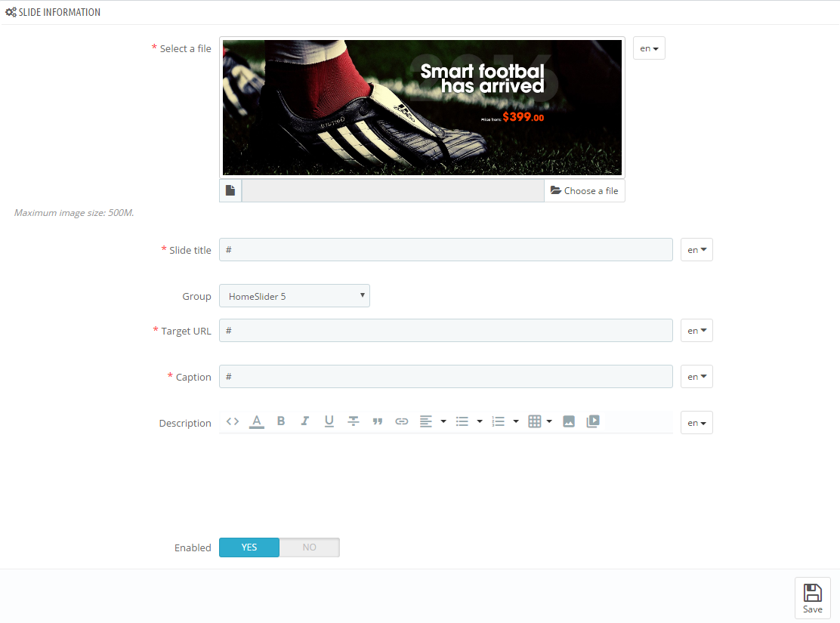This screenshot has width=840, height=623.
Task: Click the numbered list icon
Action: coord(499,421)
